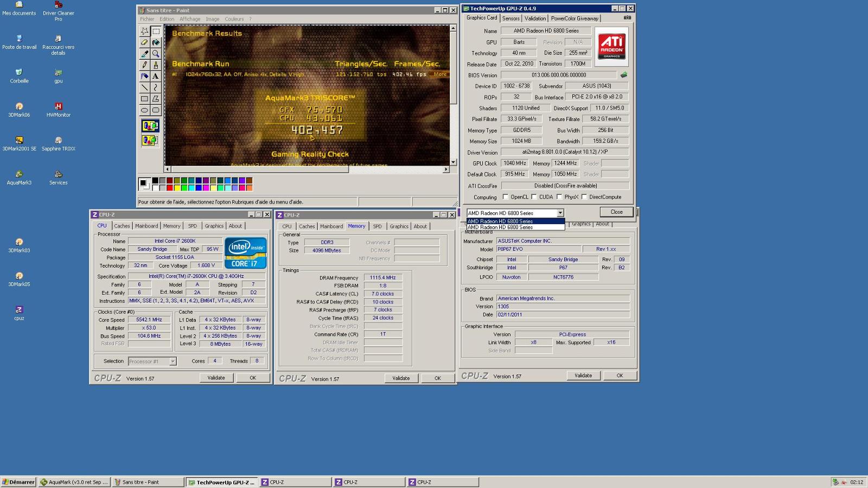The height and width of the screenshot is (488, 868).
Task: Select the Rounded Rectangle tool
Action: 156,110
